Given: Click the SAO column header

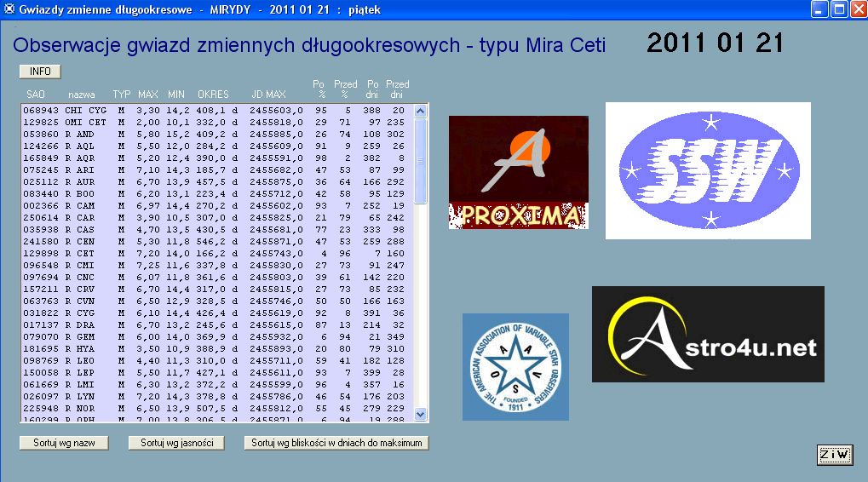Looking at the screenshot, I should tap(36, 95).
